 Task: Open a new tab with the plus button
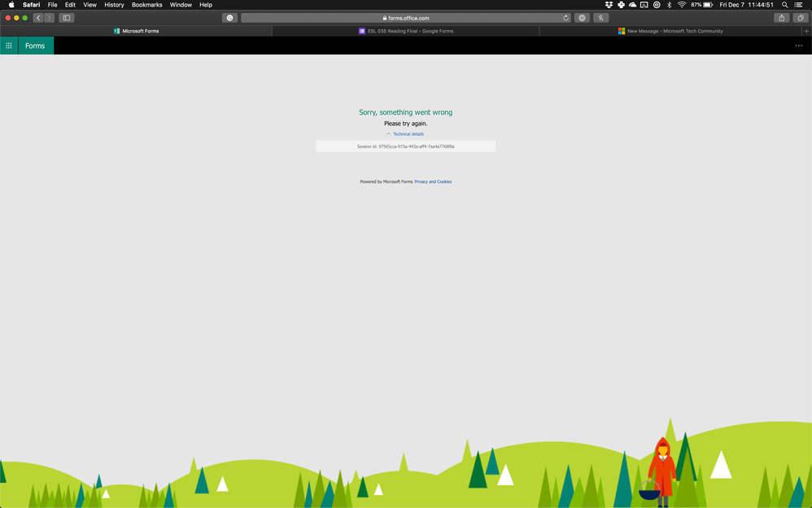click(x=805, y=31)
